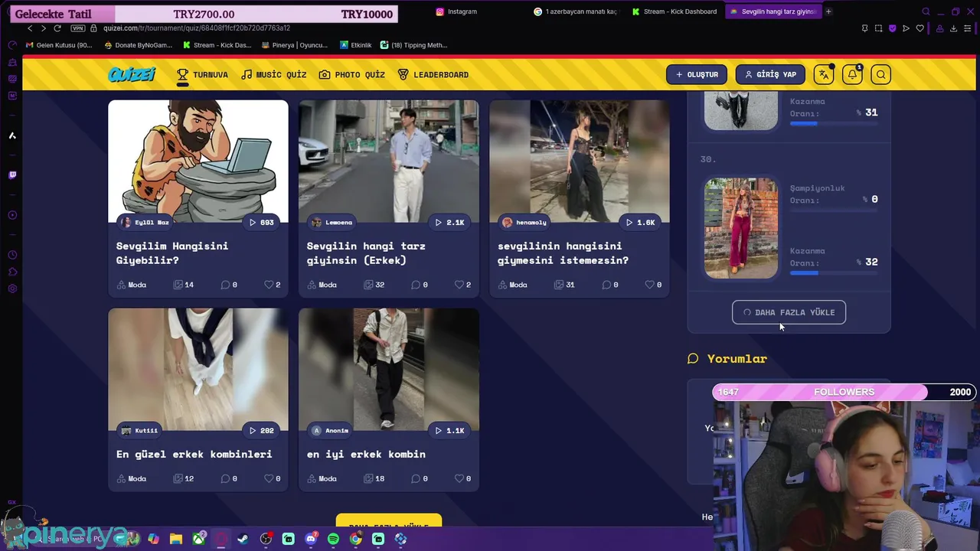Open the Quizei logo home link

(x=132, y=74)
